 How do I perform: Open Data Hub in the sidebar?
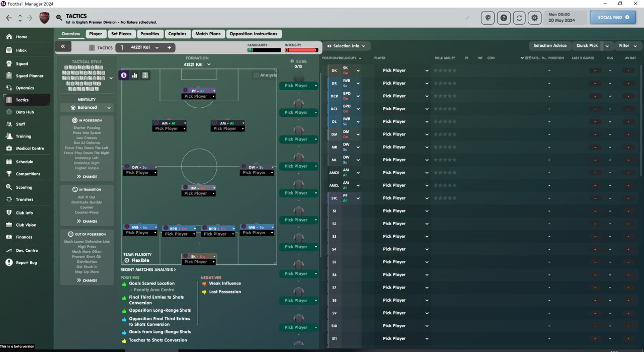(x=25, y=112)
